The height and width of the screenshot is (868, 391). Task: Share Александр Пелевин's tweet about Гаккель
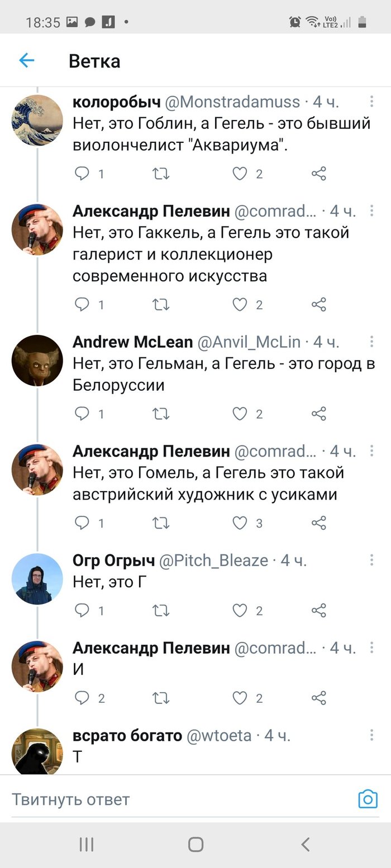click(x=319, y=305)
